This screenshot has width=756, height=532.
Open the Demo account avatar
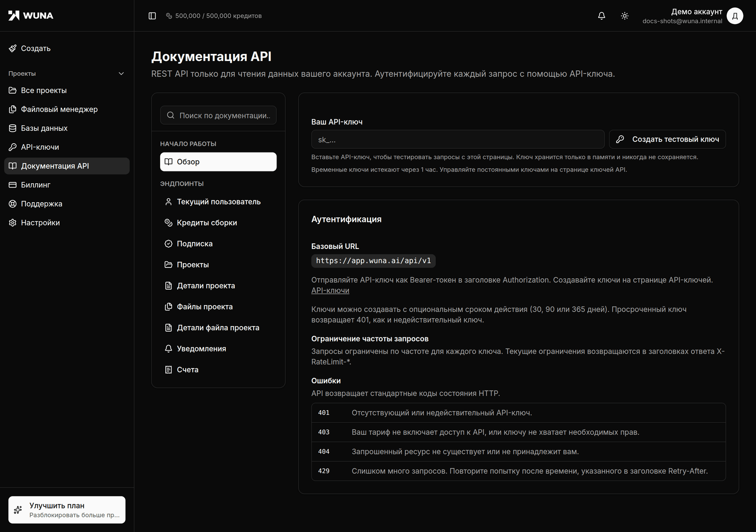(735, 16)
